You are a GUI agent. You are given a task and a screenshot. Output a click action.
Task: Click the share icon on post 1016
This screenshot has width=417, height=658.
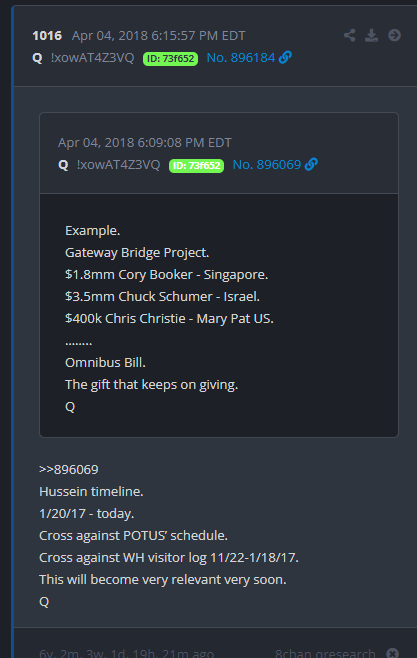point(349,35)
